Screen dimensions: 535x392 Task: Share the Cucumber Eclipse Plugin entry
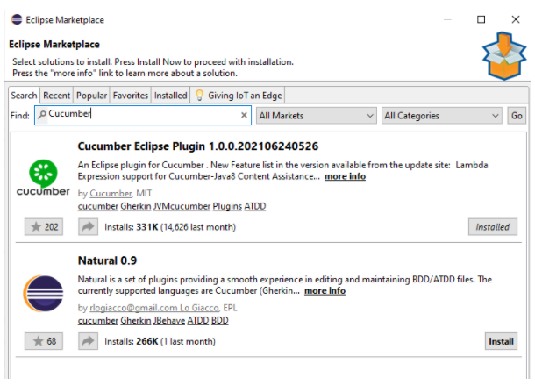(88, 227)
